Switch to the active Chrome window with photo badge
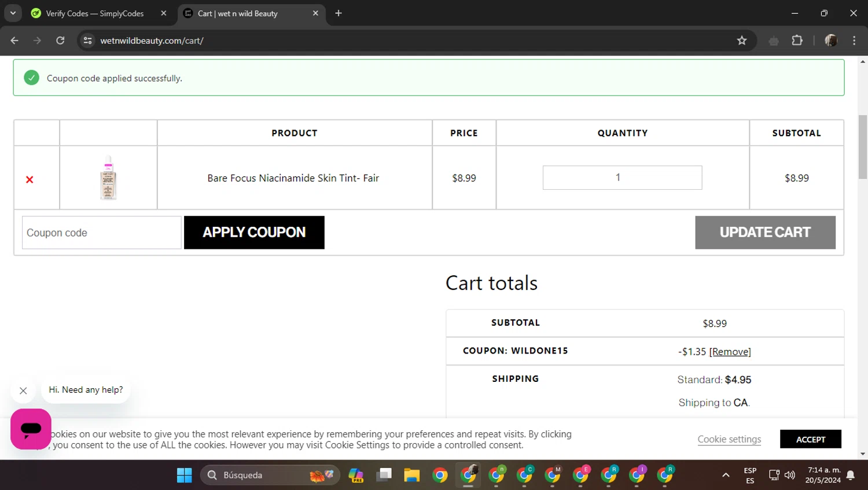 (468, 475)
